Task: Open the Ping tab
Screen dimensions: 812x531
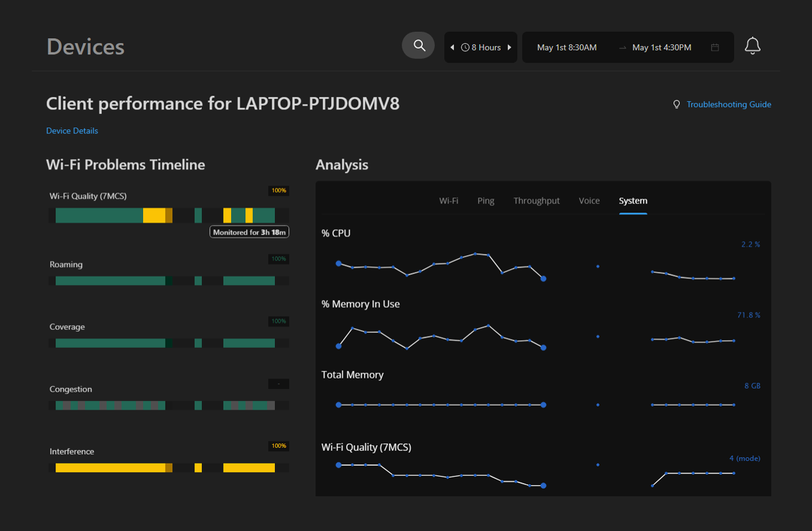Action: point(486,201)
